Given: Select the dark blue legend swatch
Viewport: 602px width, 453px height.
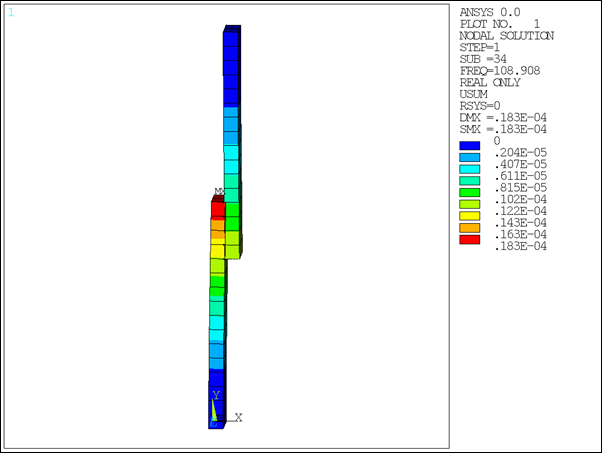Looking at the screenshot, I should [x=470, y=145].
